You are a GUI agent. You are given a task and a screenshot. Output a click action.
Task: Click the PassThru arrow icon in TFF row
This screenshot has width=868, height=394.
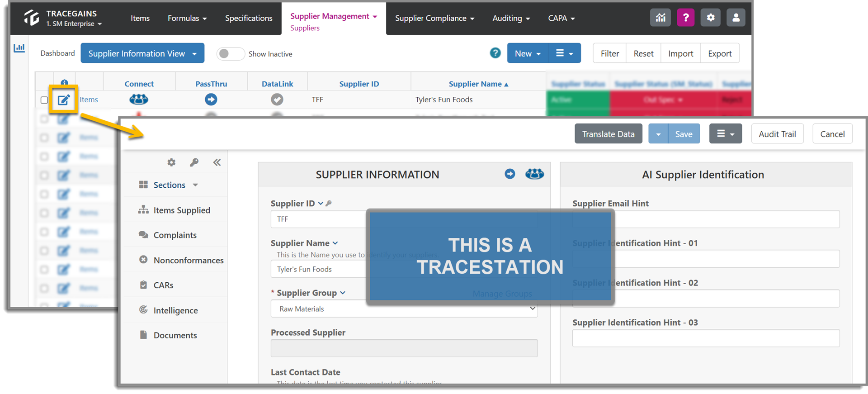[x=211, y=100]
